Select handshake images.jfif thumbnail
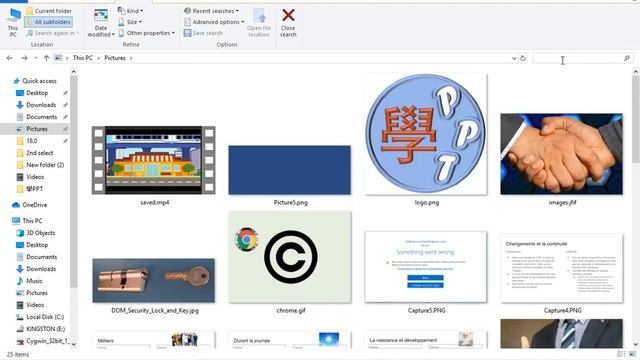Image resolution: width=640 pixels, height=360 pixels. pos(562,154)
